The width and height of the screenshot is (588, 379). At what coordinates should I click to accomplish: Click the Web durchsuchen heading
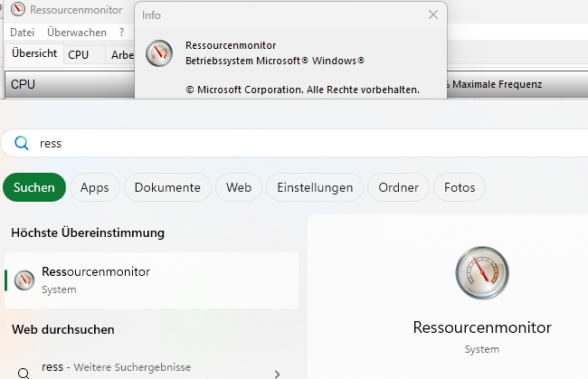[x=63, y=329]
